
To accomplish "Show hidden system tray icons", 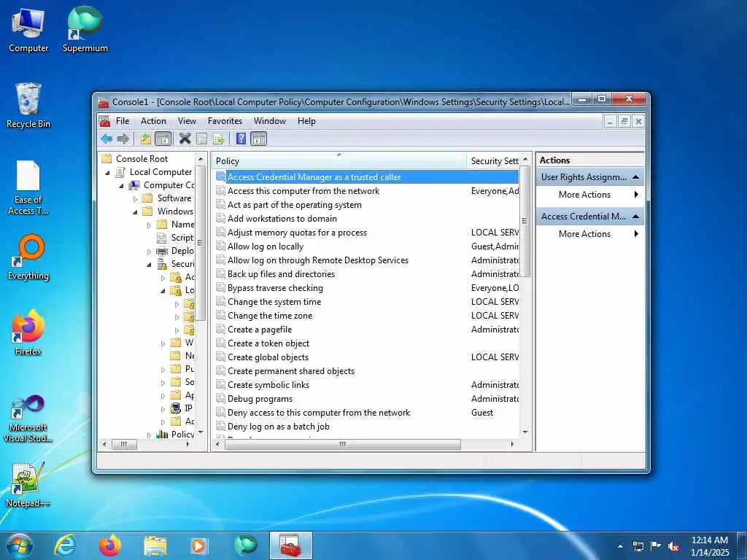I will click(620, 547).
